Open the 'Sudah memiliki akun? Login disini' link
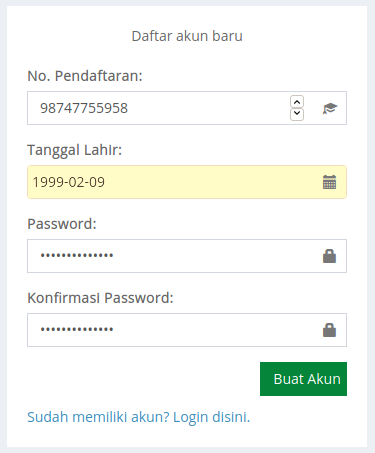The image size is (375, 453). pos(138,417)
